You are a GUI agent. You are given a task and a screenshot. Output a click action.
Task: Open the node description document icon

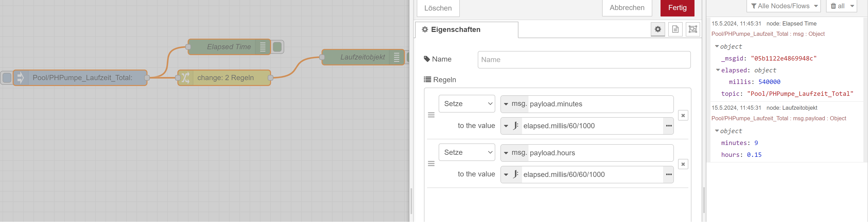click(675, 29)
